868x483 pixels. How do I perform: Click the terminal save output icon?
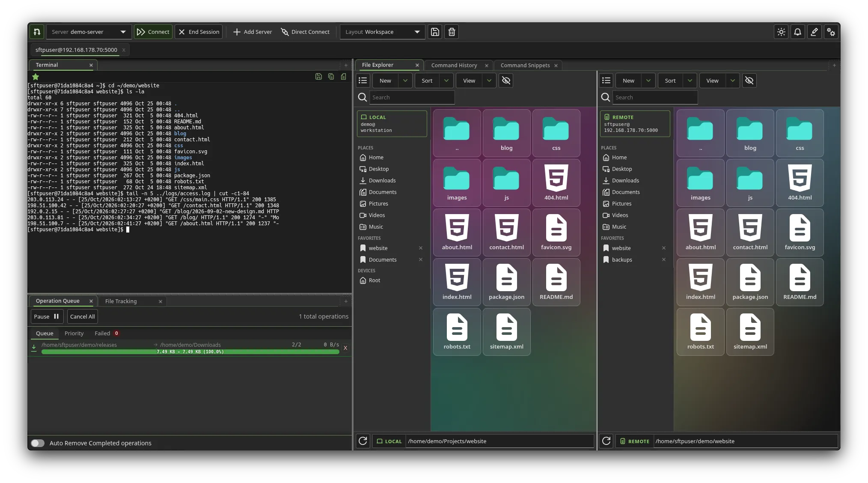[x=318, y=76]
